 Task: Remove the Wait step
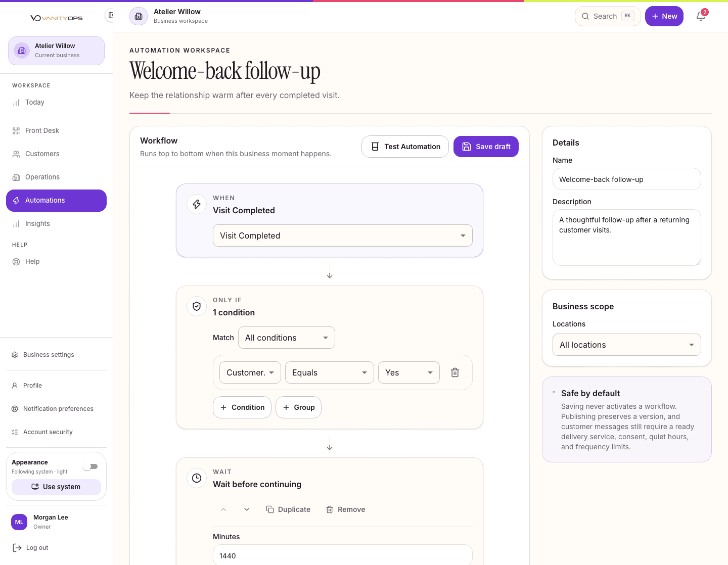(346, 509)
